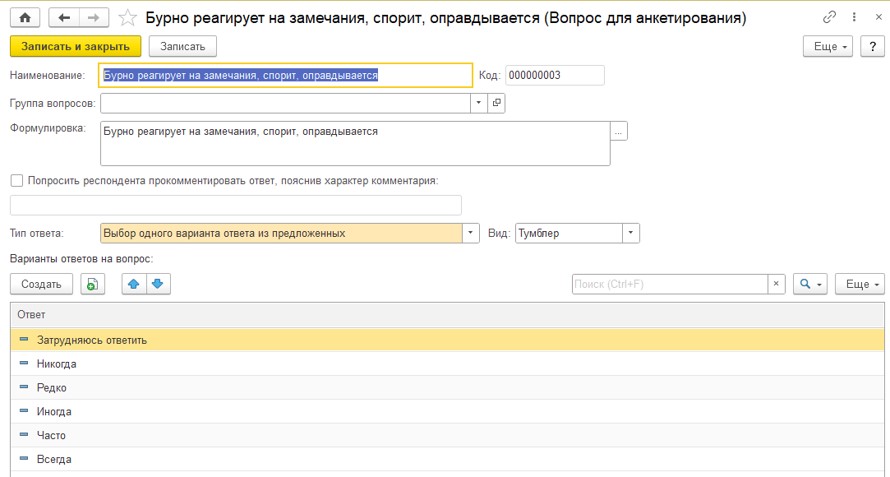The image size is (890, 477).
Task: Click row icon beside Часто
Action: coord(24,435)
